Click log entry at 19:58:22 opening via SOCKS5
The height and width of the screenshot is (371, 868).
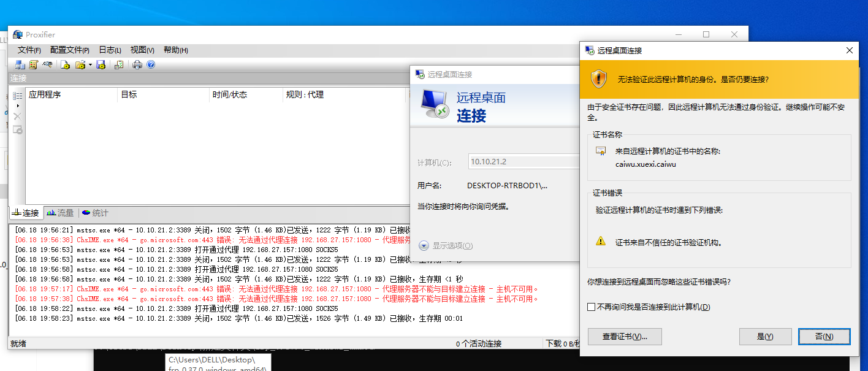[x=177, y=308]
